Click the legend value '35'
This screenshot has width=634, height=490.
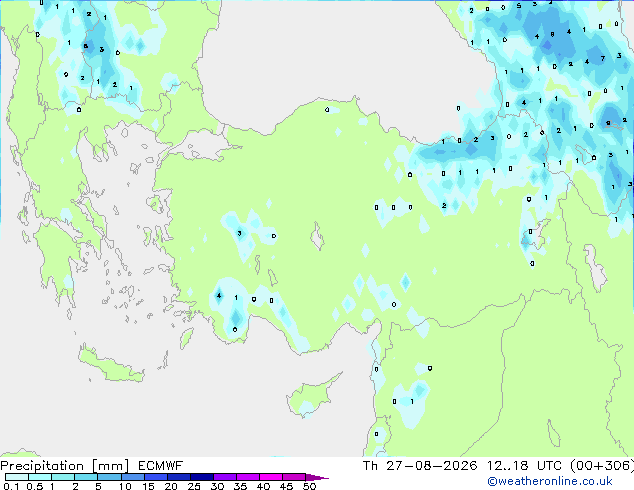240,486
